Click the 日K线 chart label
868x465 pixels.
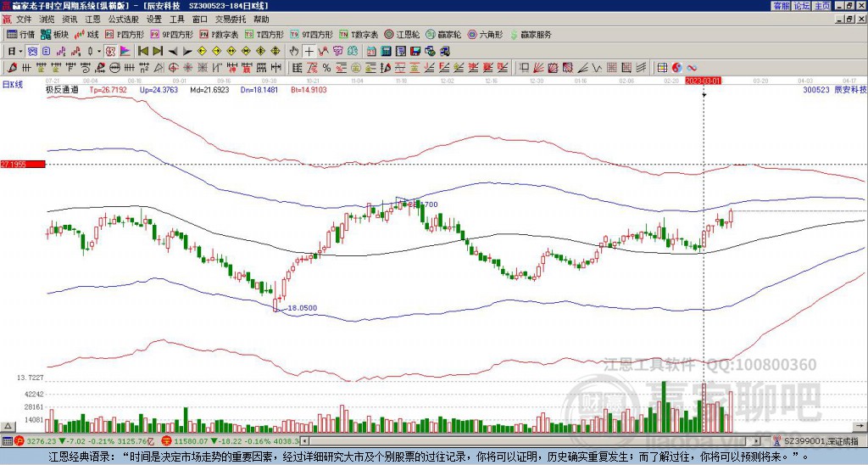click(x=14, y=85)
